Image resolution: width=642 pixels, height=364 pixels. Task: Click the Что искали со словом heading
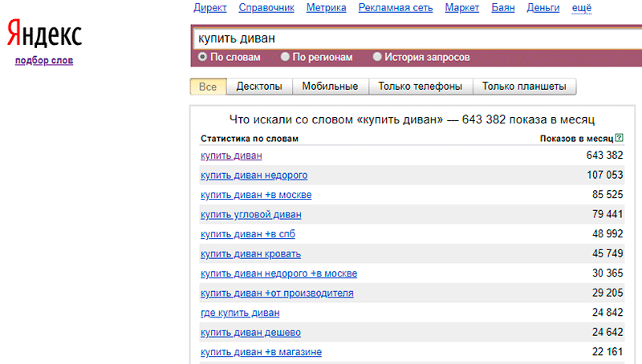coord(412,119)
